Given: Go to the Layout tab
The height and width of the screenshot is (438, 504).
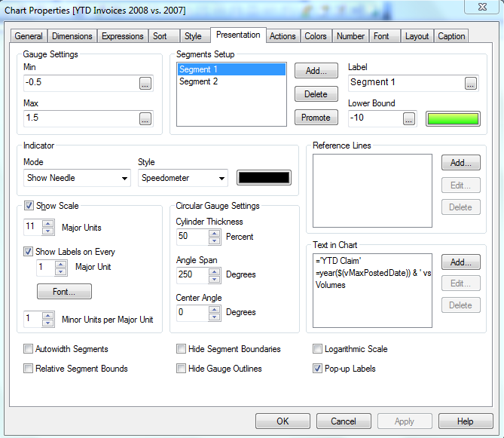Looking at the screenshot, I should [x=417, y=36].
